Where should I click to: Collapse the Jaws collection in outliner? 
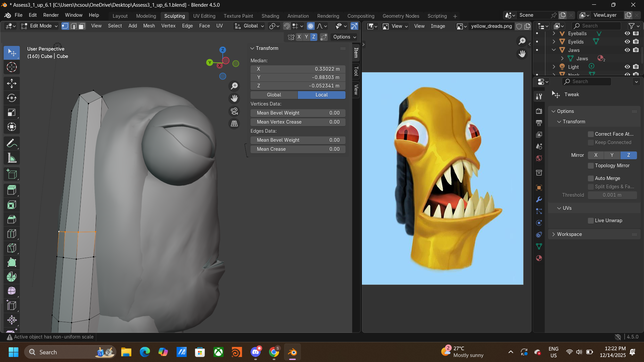pos(554,50)
